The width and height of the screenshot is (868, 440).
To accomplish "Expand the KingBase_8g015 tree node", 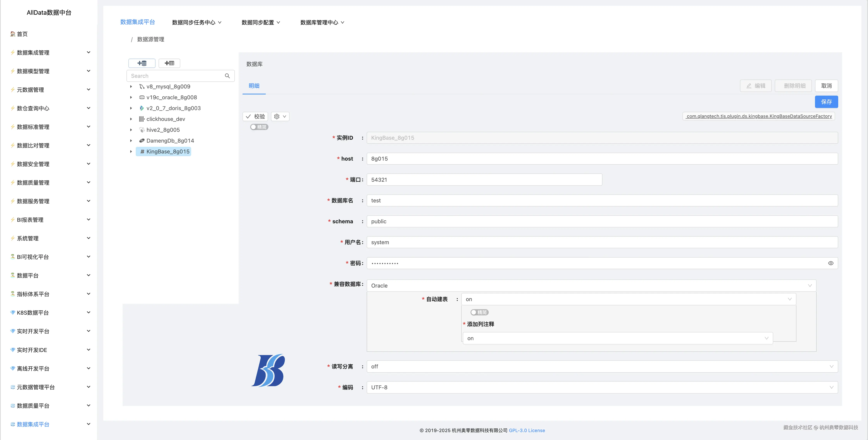I will pyautogui.click(x=131, y=151).
